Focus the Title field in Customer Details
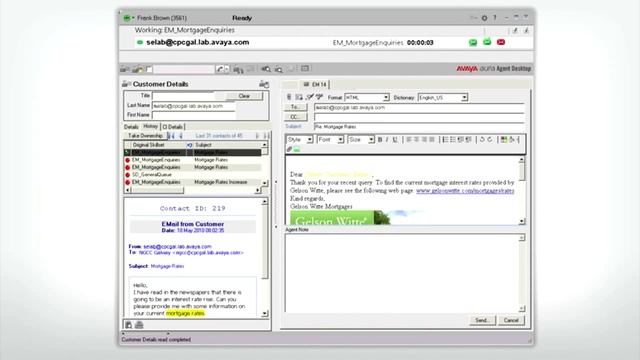Screen dimensions: 640x360 (x=183, y=96)
